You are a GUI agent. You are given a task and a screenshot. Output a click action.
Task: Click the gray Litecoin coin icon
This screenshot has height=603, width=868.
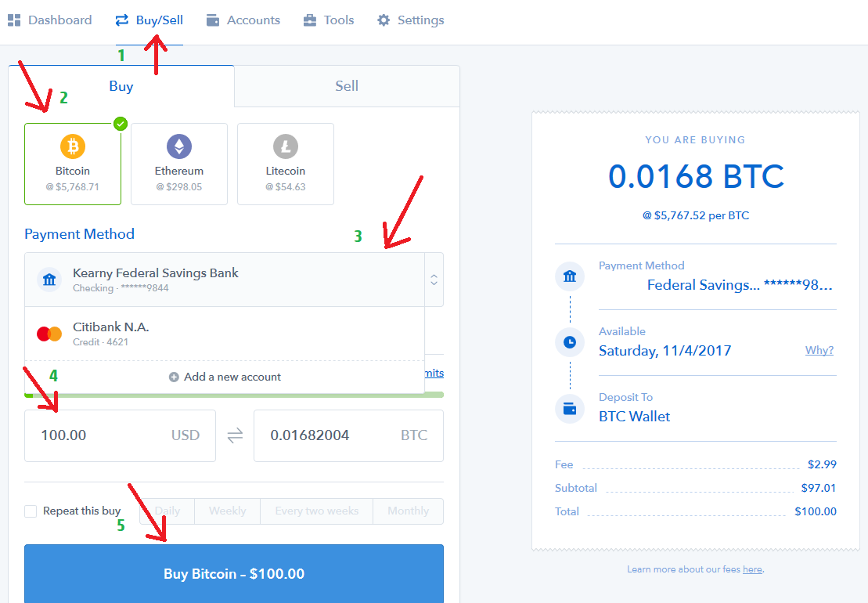tap(285, 146)
